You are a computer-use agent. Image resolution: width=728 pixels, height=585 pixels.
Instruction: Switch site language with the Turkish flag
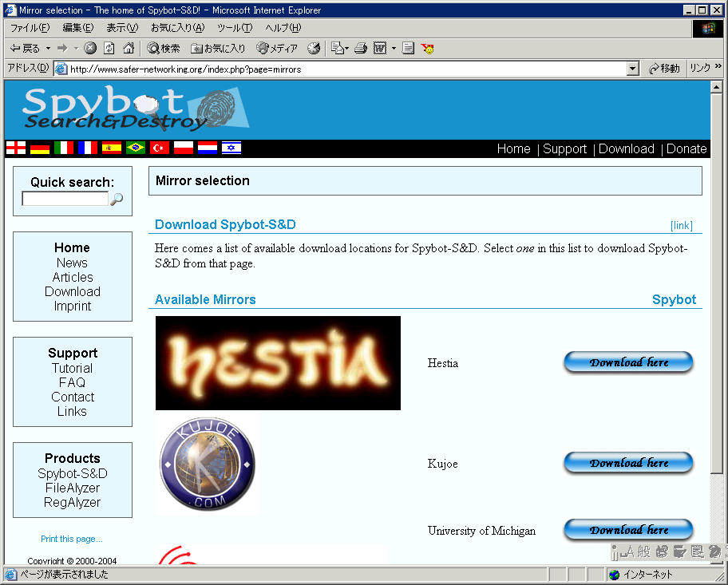(160, 148)
